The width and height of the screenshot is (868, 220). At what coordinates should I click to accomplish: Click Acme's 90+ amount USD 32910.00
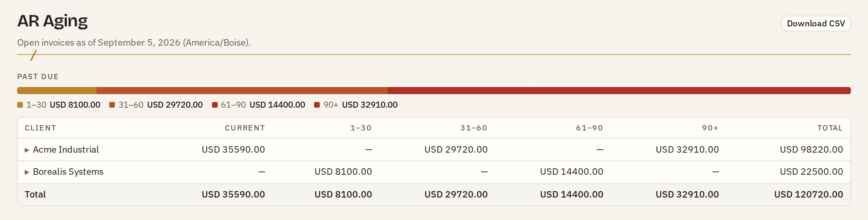point(687,149)
